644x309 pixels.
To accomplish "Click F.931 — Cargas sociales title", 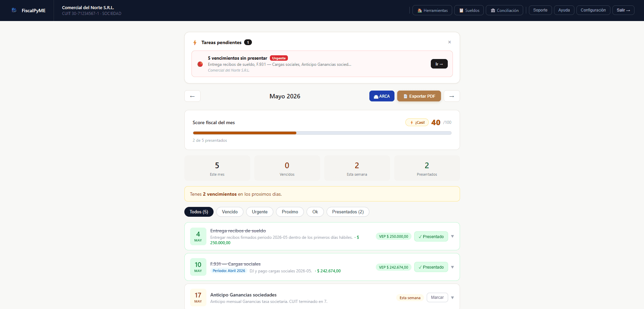I will [235, 264].
